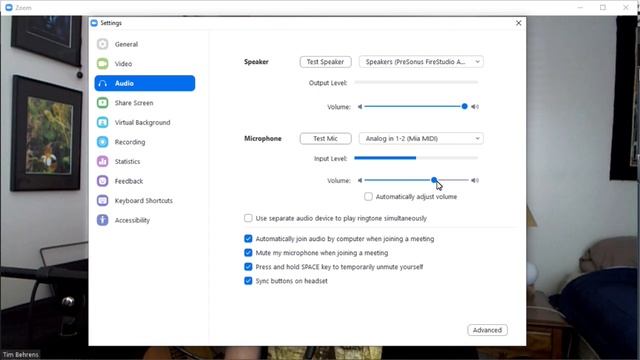Click the speaker volume low icon
This screenshot has height=360, width=640.
360,107
